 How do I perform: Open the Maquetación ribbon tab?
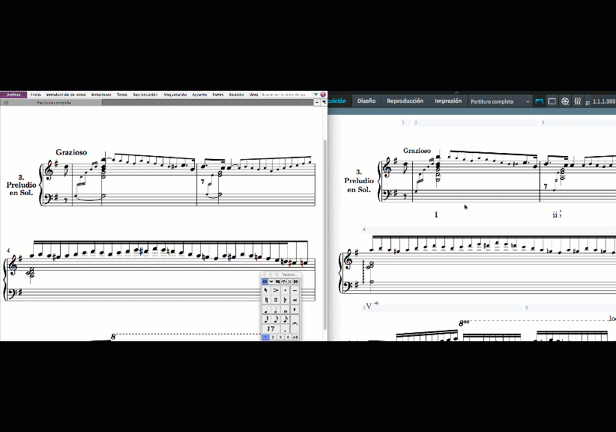(175, 95)
